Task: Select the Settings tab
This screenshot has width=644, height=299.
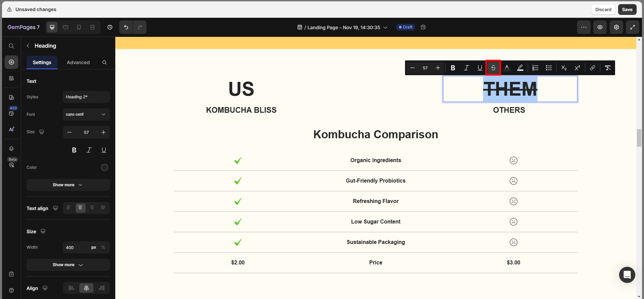Action: click(x=42, y=62)
